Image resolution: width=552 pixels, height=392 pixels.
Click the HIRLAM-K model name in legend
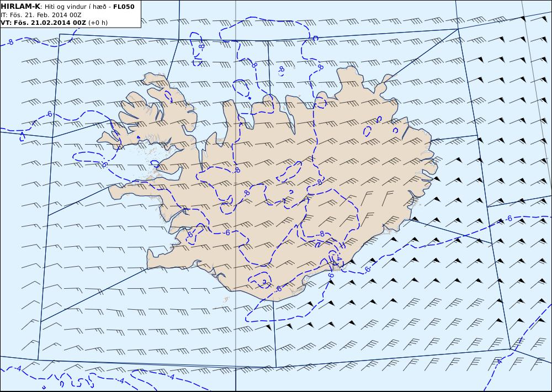pos(21,7)
